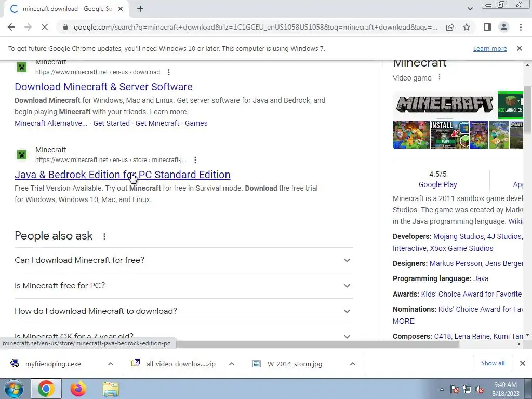Open Chrome three-dot menu
Viewport: 532px width, 399px height.
click(521, 27)
